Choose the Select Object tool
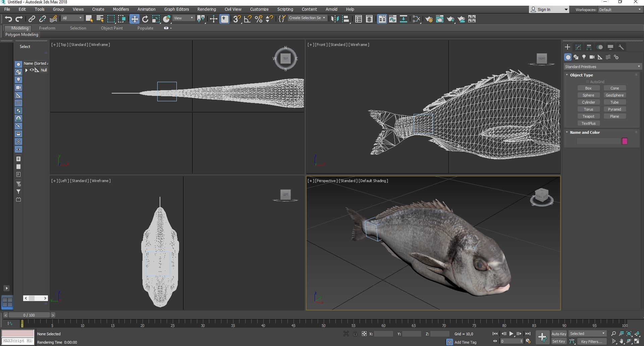644x346 pixels. pos(89,19)
